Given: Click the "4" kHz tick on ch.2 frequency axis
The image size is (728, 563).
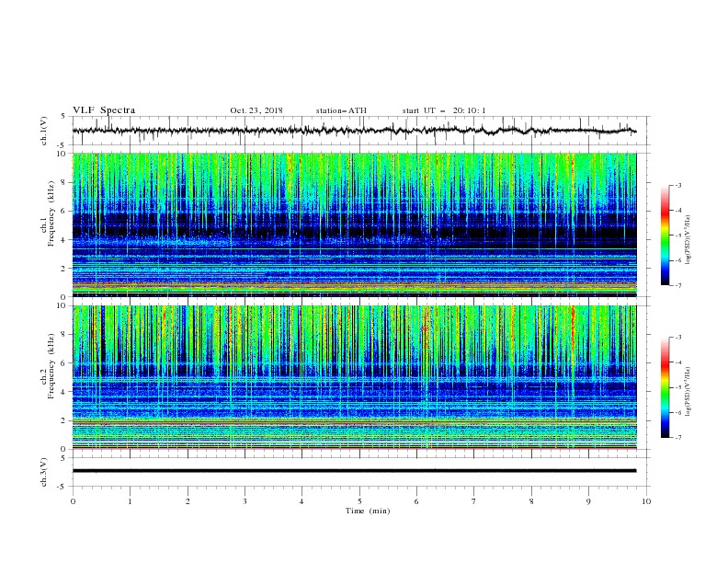Looking at the screenshot, I should (x=65, y=392).
